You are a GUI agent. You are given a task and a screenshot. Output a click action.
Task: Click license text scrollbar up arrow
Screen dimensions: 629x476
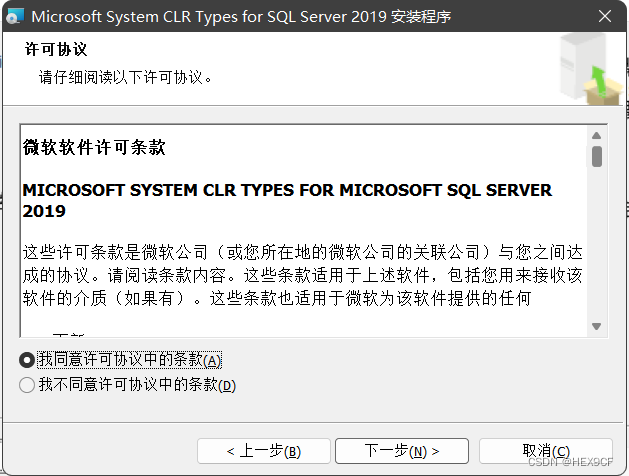point(597,136)
